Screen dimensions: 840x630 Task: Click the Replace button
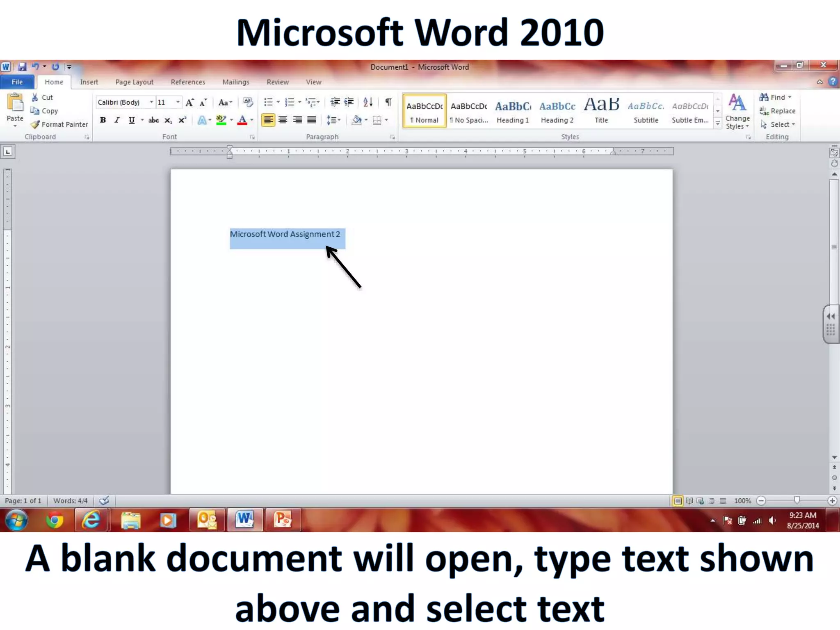tap(777, 111)
